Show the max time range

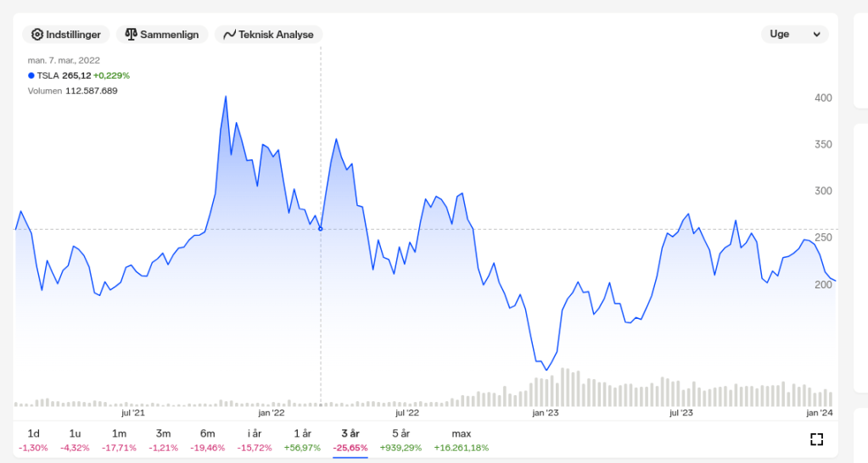click(461, 439)
